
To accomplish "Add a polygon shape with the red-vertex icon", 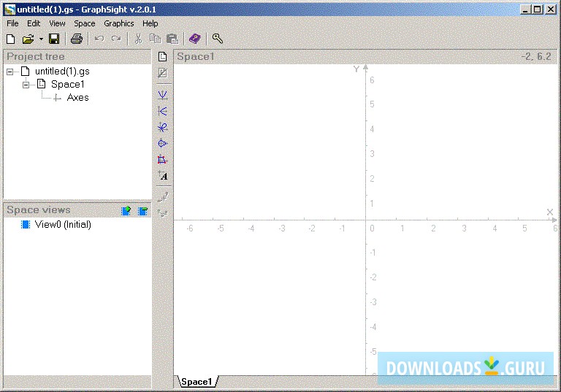I will pos(162,160).
